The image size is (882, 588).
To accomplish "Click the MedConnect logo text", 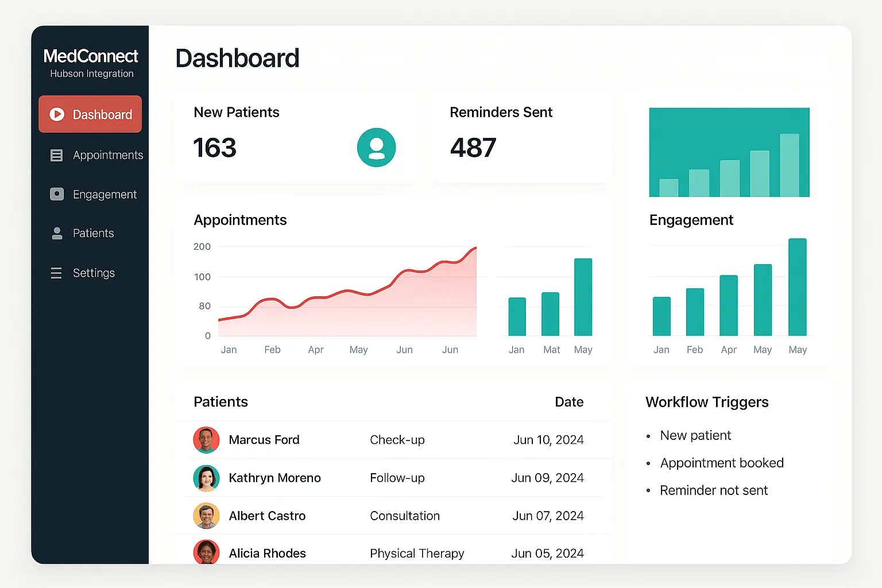I will [x=91, y=56].
